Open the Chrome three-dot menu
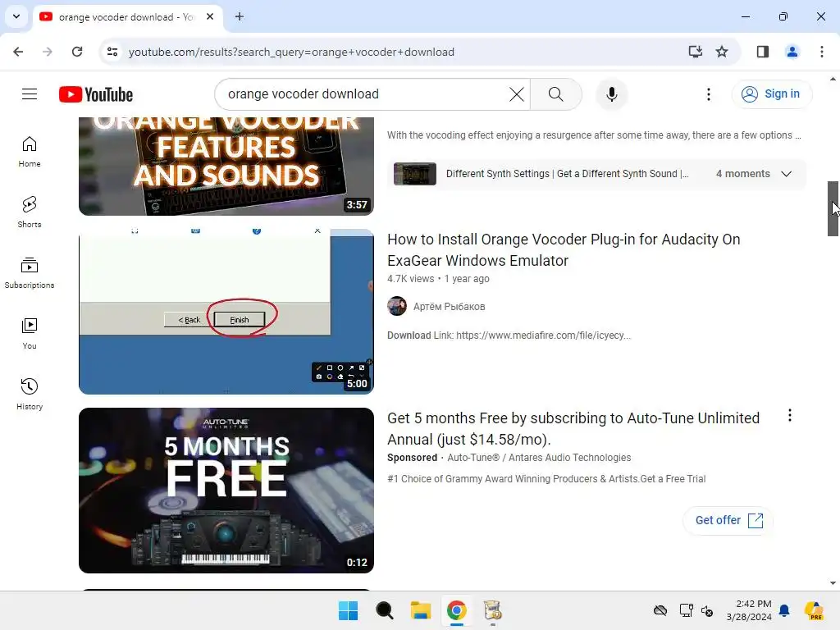Screen dimensions: 840x630 tap(821, 52)
